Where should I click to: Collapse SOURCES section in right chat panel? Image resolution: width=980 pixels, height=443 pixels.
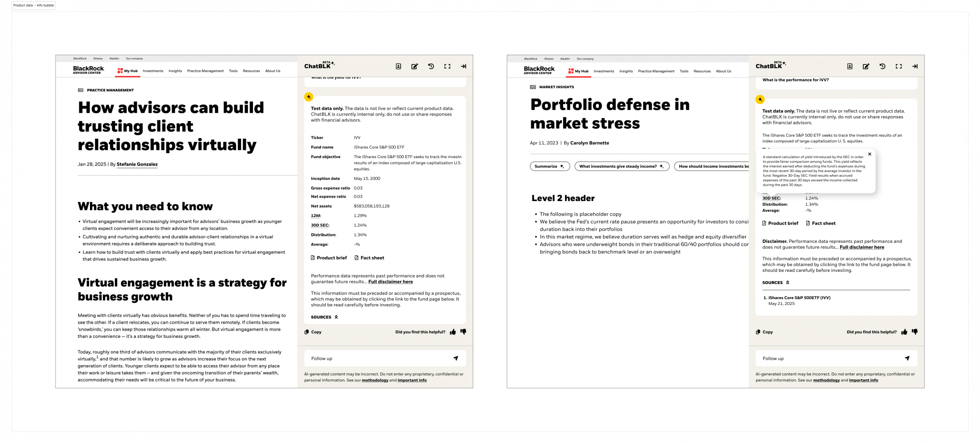pos(776,283)
